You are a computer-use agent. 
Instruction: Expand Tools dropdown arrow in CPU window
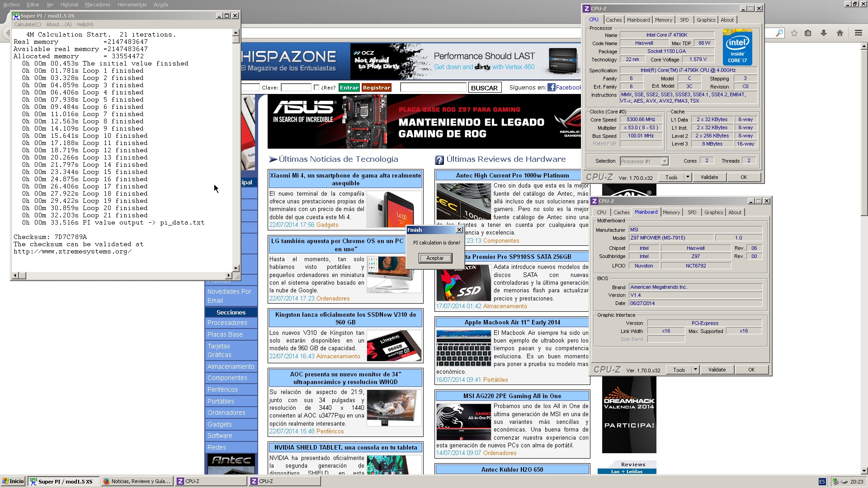(x=688, y=177)
